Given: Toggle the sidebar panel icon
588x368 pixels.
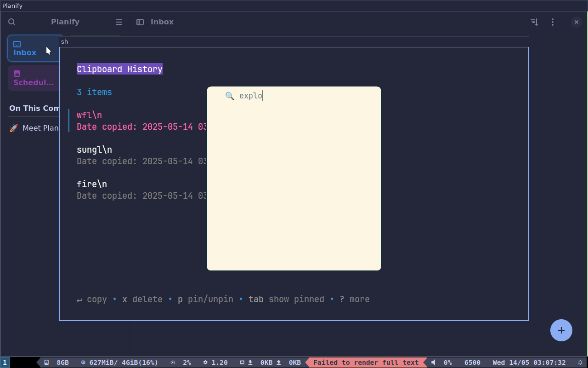Looking at the screenshot, I should [140, 22].
